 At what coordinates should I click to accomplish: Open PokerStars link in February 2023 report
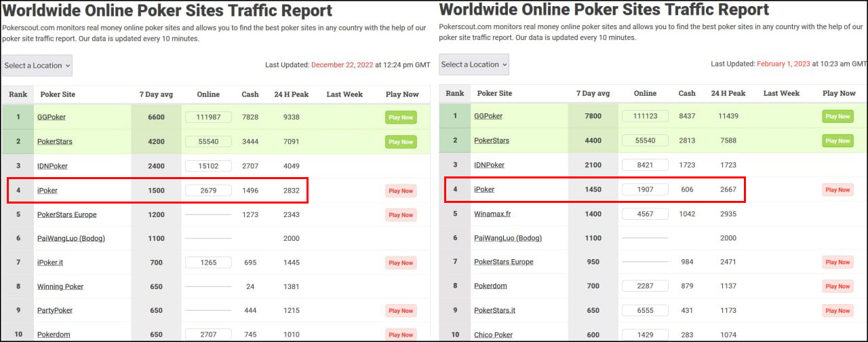click(492, 140)
